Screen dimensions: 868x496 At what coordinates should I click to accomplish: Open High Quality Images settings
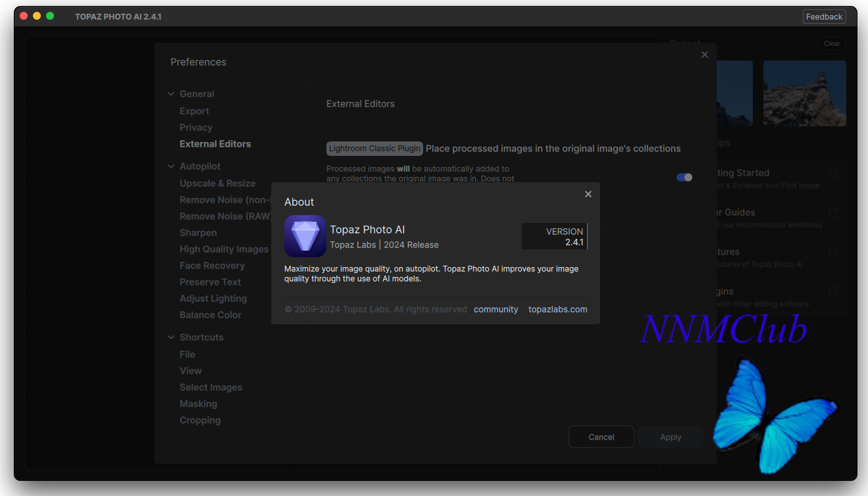pos(224,249)
